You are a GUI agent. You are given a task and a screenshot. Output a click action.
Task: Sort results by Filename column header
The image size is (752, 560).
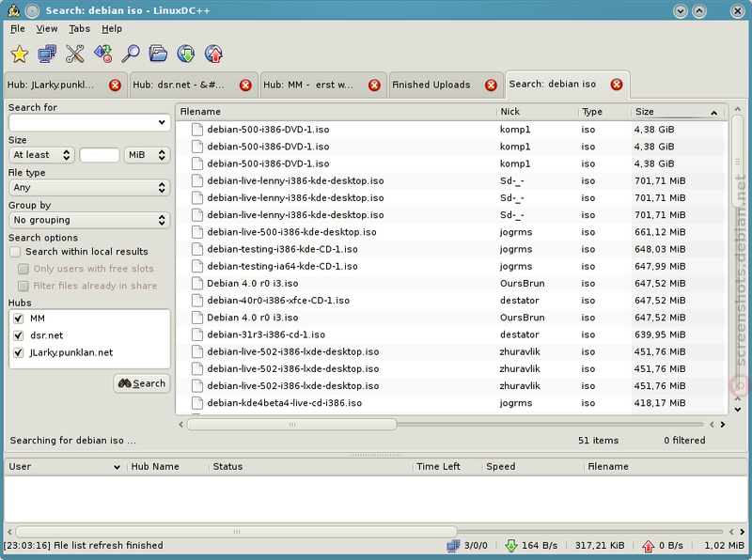[337, 112]
